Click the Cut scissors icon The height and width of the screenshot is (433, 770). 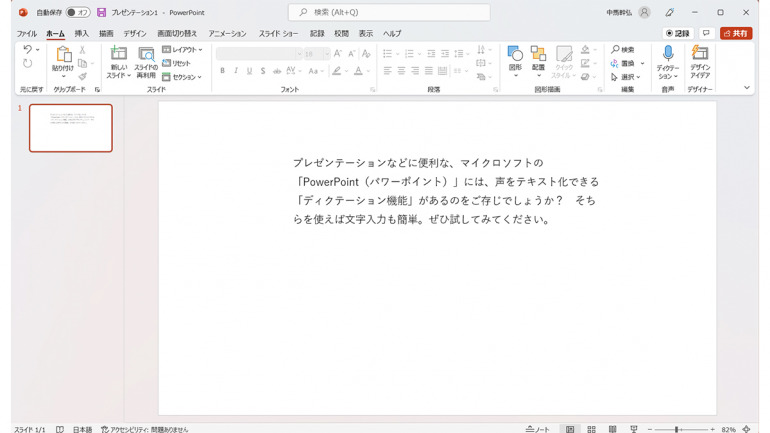[x=82, y=50]
